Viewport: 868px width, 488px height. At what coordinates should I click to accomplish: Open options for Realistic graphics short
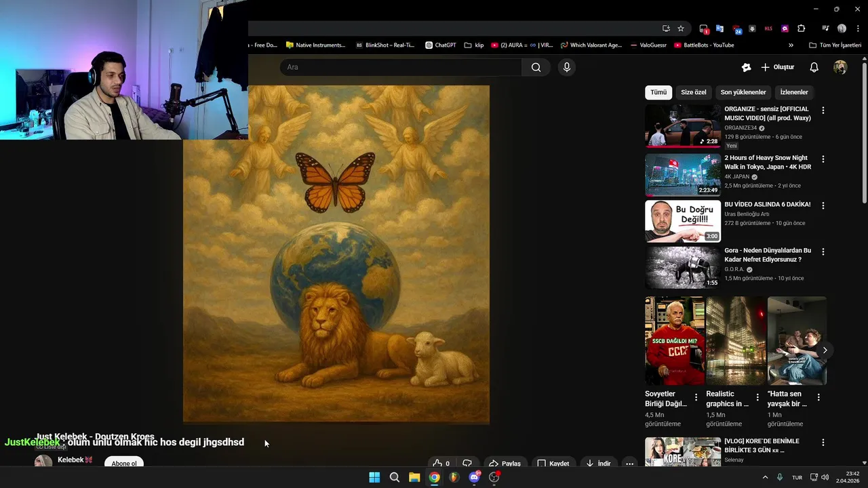757,397
